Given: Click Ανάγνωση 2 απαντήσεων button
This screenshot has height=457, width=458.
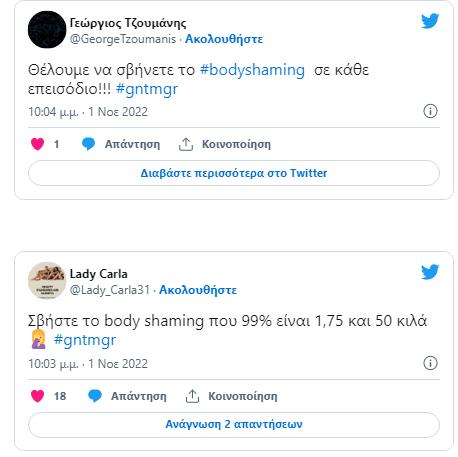Looking at the screenshot, I should (x=234, y=424).
